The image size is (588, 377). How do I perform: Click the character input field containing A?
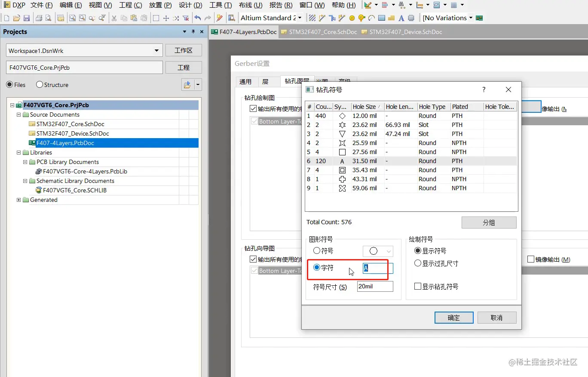pos(378,268)
